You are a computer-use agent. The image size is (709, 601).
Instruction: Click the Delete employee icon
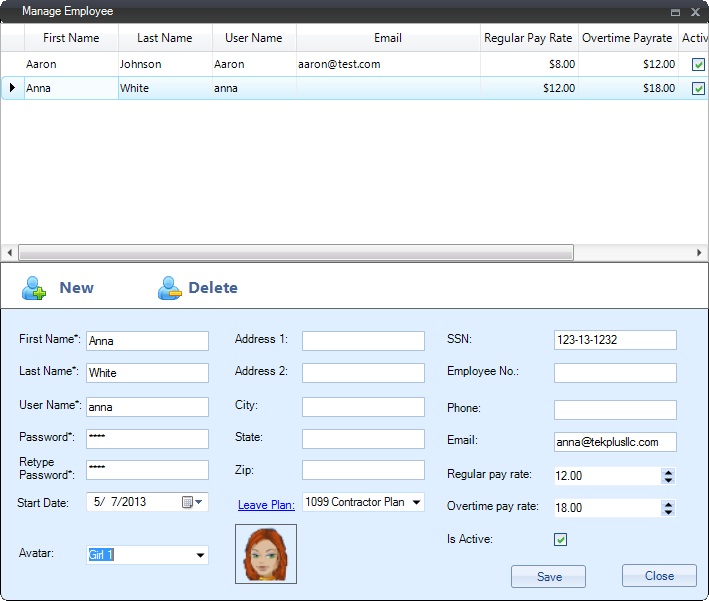(x=169, y=288)
